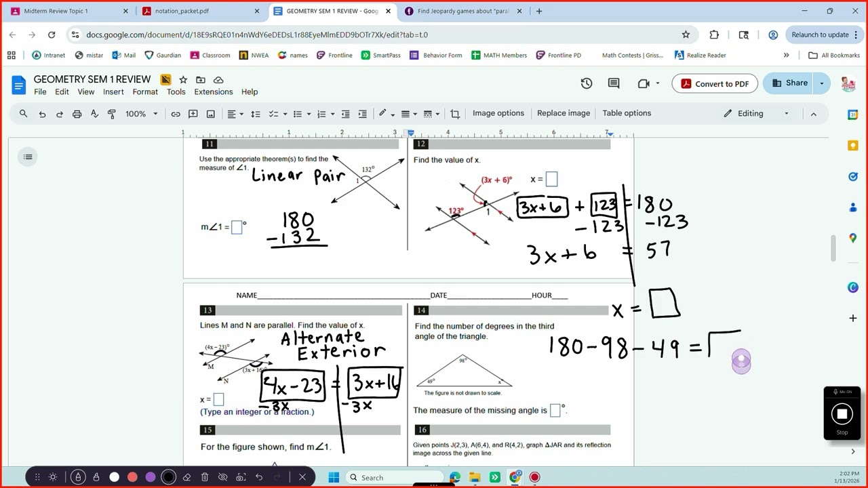
Task: Show document outline tabs icon
Action: [28, 157]
